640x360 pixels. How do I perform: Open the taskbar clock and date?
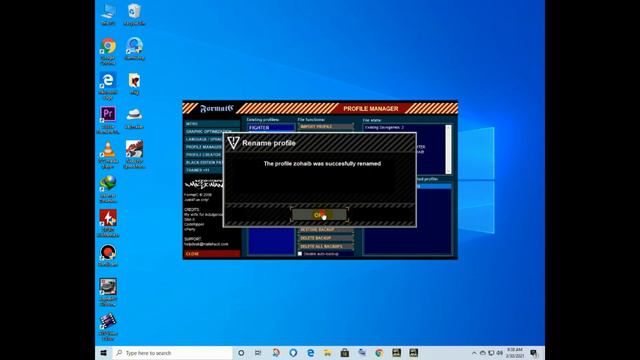coord(515,353)
